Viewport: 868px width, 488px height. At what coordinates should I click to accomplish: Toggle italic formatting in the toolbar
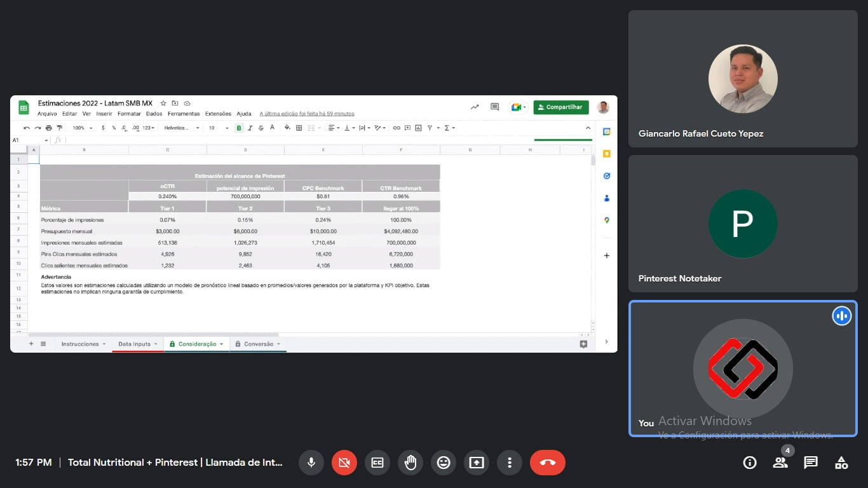[x=250, y=128]
